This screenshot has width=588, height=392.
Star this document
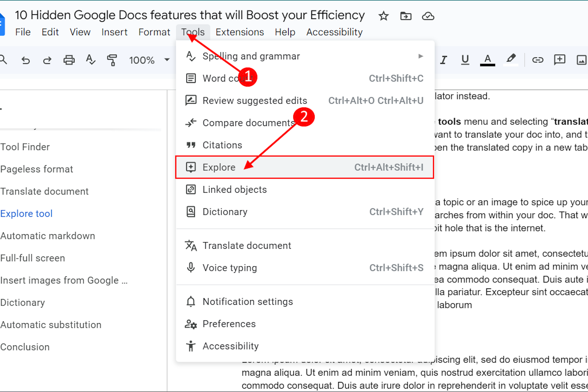pyautogui.click(x=383, y=16)
